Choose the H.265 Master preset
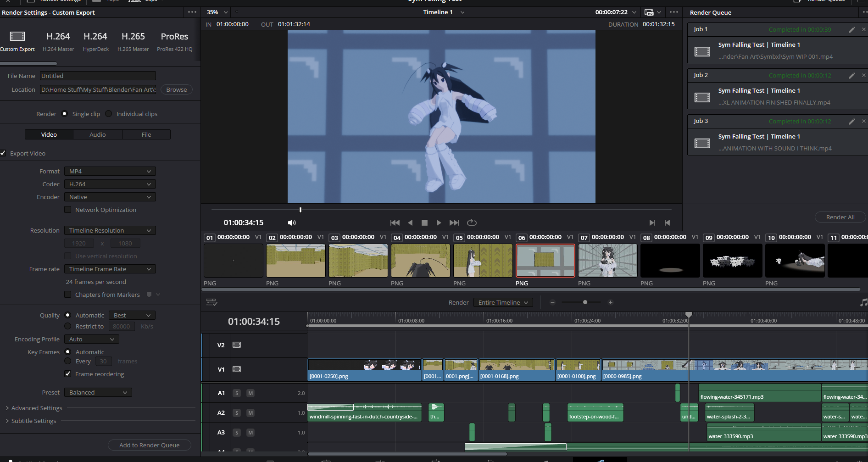The width and height of the screenshot is (868, 462). click(x=133, y=41)
